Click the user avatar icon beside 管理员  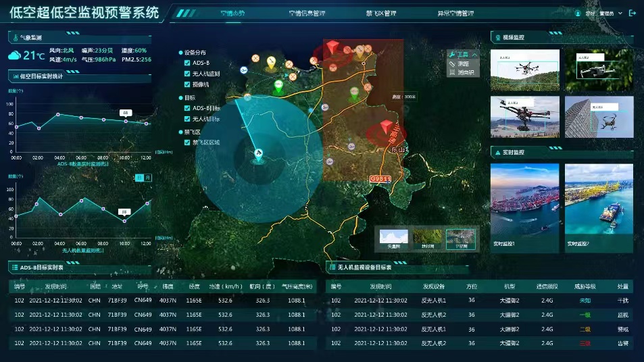[x=578, y=13]
